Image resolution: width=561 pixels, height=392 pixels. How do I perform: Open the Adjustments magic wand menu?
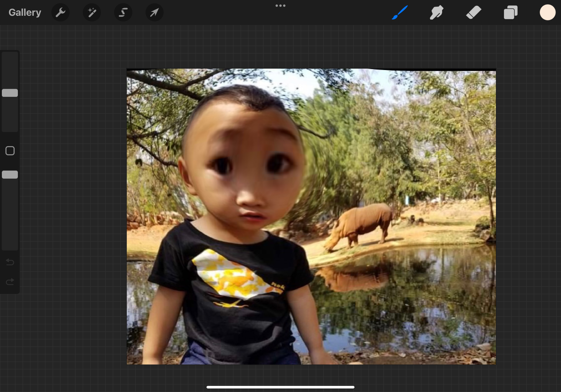pos(92,12)
